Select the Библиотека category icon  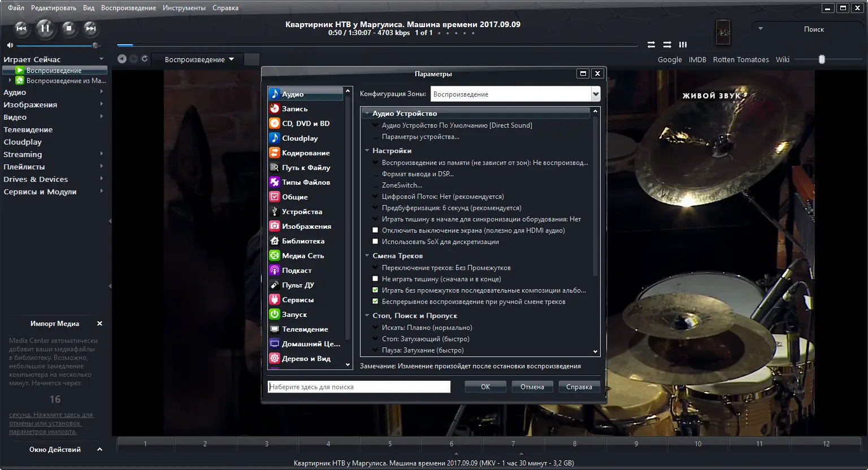pos(275,241)
